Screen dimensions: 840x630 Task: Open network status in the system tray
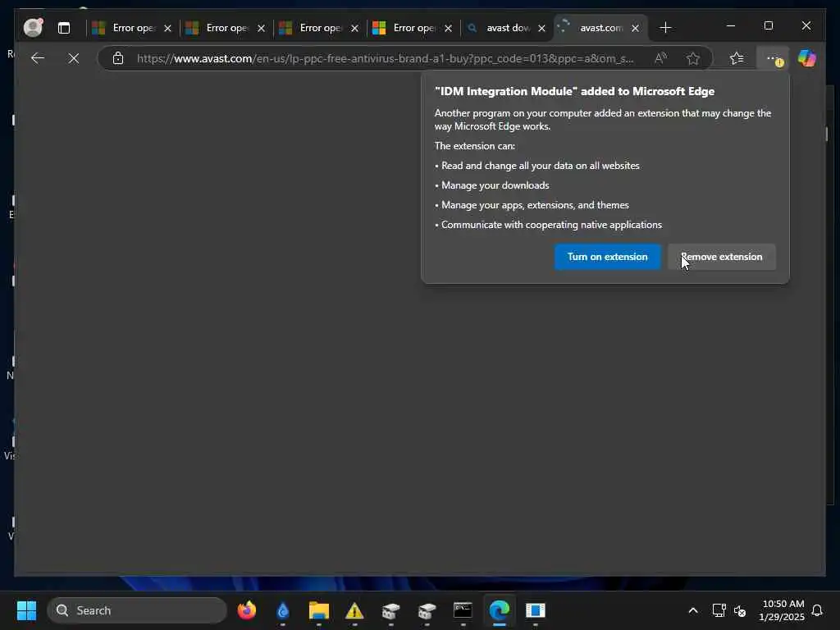tap(719, 610)
